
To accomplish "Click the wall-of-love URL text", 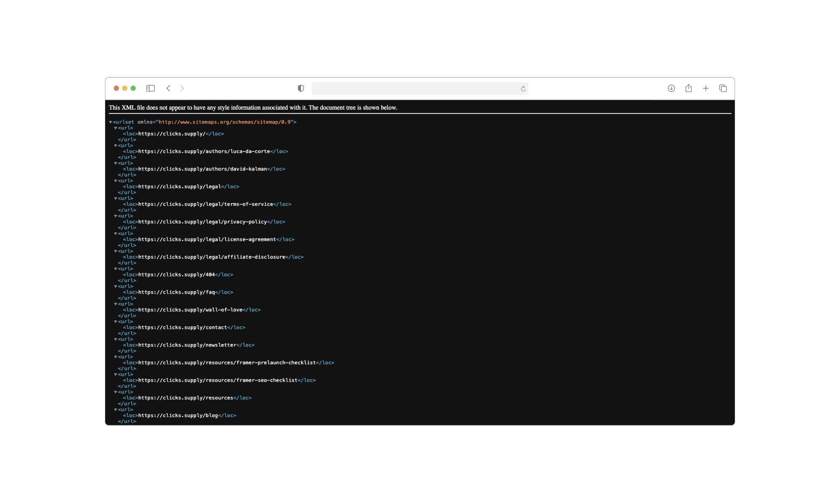I will coord(190,310).
